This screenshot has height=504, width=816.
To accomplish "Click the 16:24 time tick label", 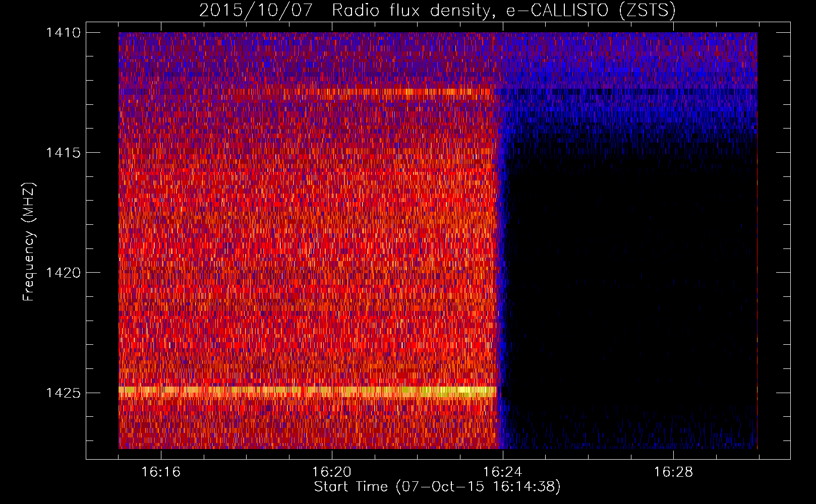I will click(503, 472).
